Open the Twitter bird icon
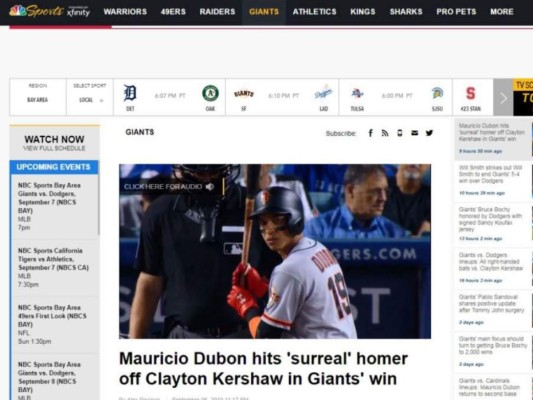533x400 pixels. (x=429, y=133)
